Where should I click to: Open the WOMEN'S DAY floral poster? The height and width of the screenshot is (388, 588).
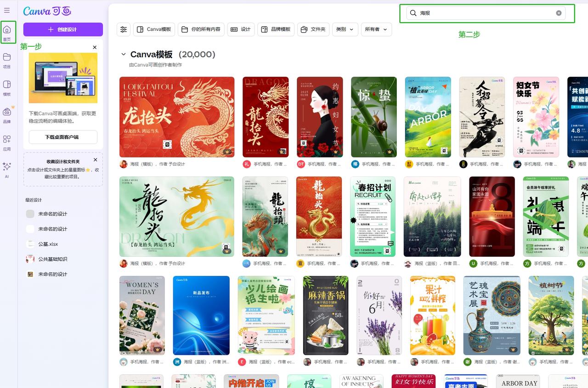pos(142,315)
